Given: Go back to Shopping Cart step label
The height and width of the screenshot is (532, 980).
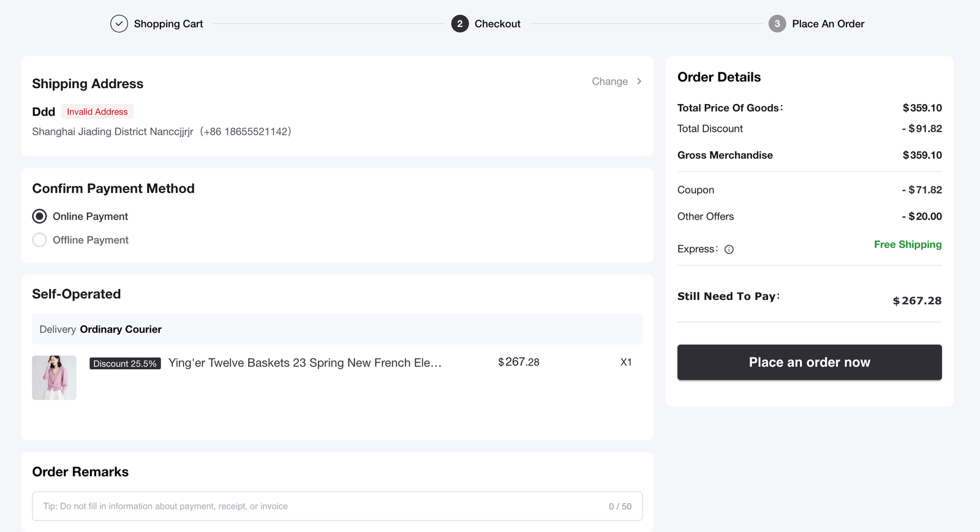Looking at the screenshot, I should (168, 24).
